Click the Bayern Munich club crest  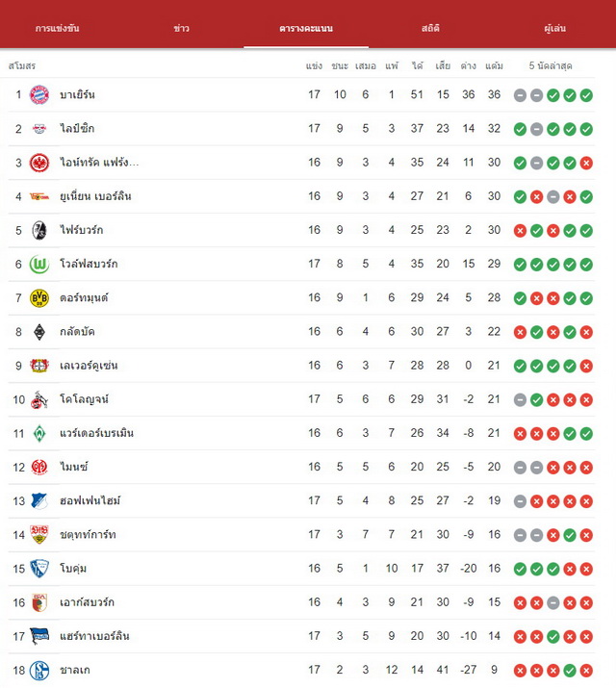click(x=39, y=94)
